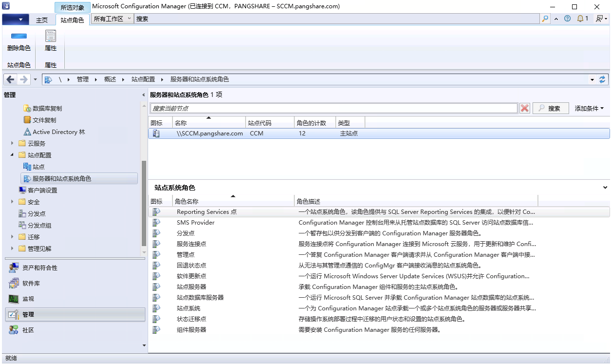Click the 软件更新点 role icon
Viewport: 612px width, 364px height.
click(156, 276)
